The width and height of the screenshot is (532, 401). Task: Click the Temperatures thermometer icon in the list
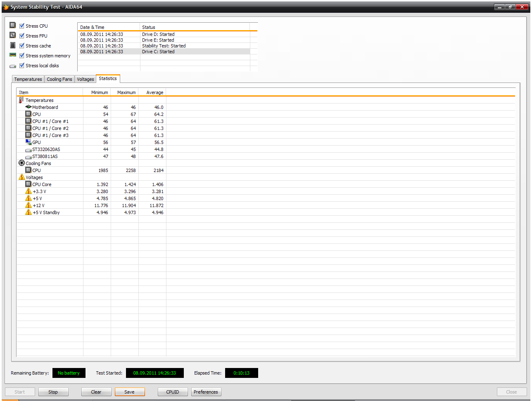coord(21,100)
